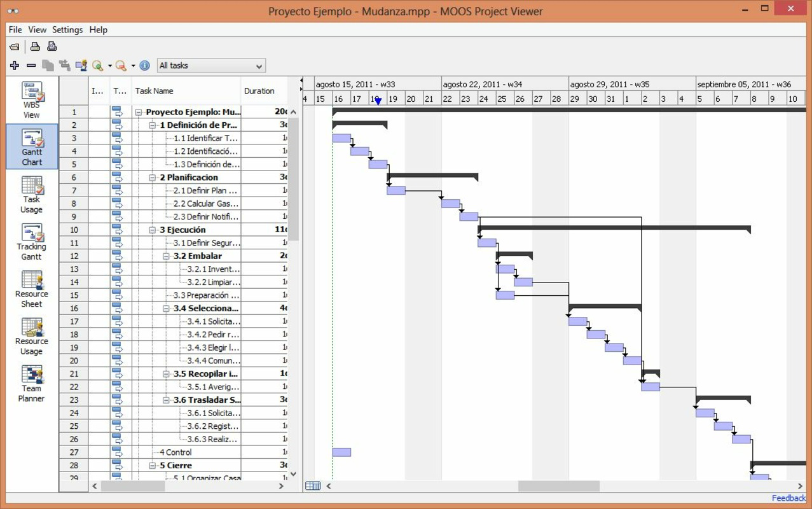
Task: Open the Resource Usage view
Action: coord(31,335)
